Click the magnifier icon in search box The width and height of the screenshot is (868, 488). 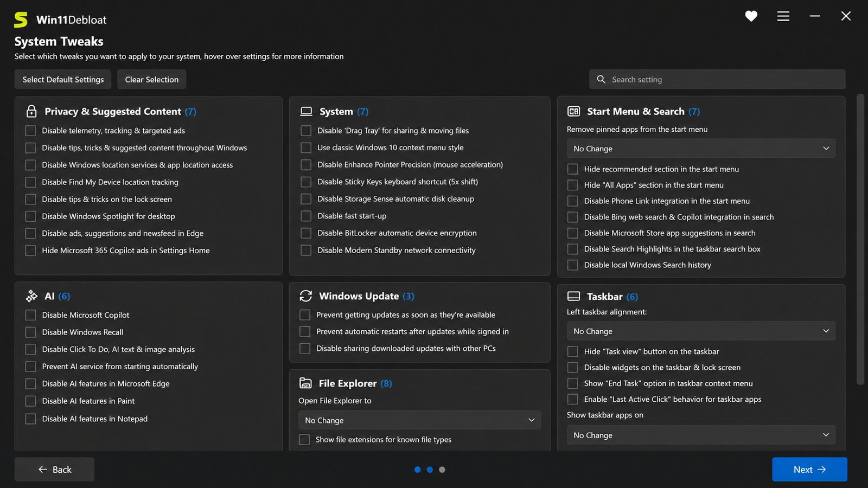tap(601, 79)
